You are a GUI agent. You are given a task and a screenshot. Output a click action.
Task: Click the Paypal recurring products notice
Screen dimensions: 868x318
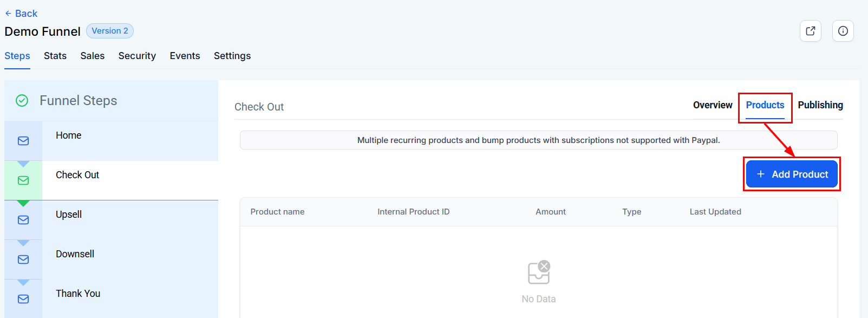pos(539,140)
